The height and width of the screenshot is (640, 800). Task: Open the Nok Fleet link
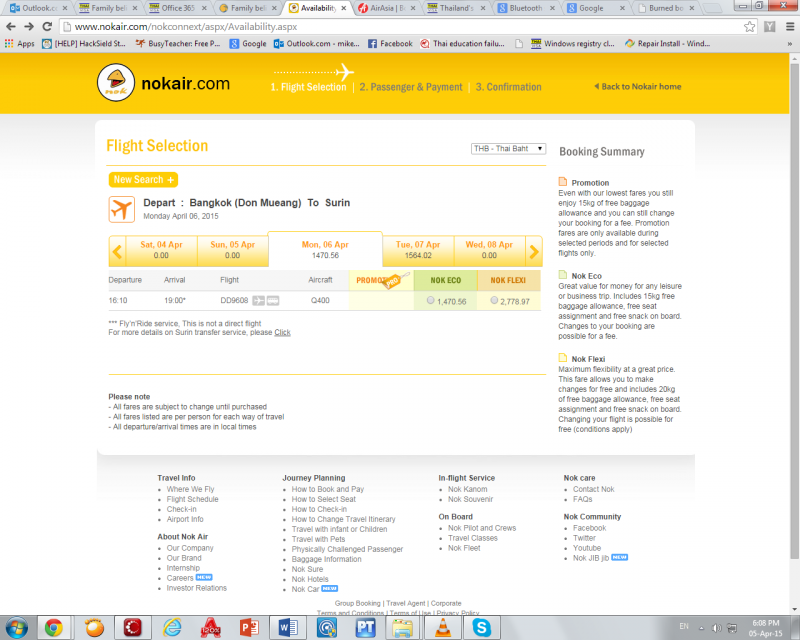pyautogui.click(x=464, y=548)
